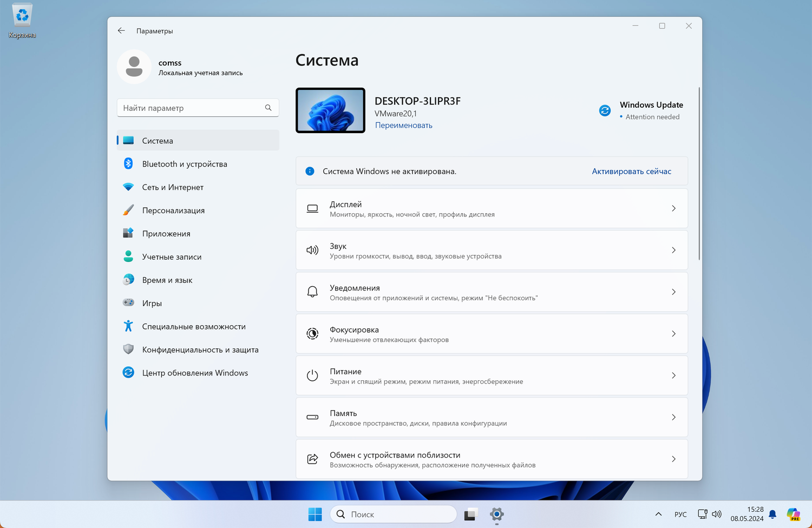
Task: Click the Звук speaker icon
Action: (x=312, y=250)
